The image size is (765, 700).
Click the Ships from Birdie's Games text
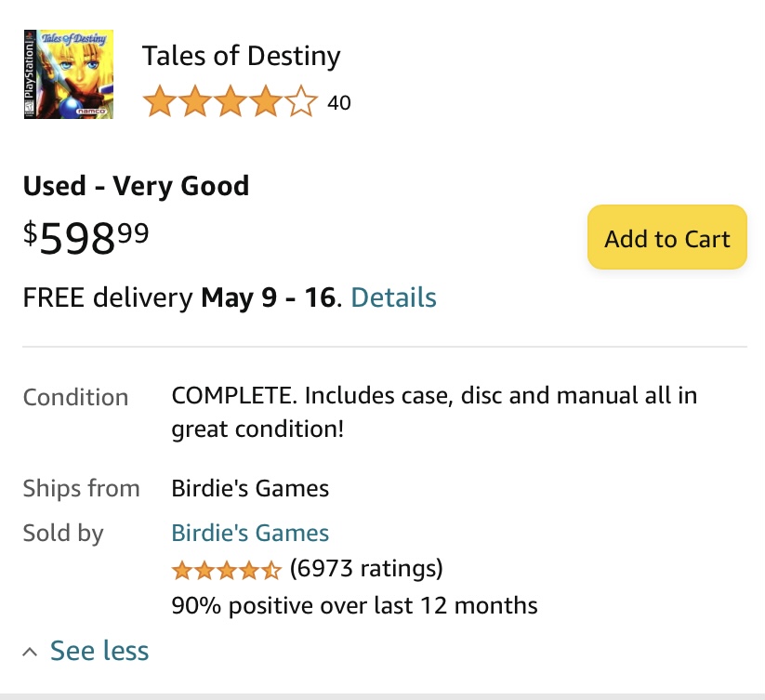tap(250, 488)
